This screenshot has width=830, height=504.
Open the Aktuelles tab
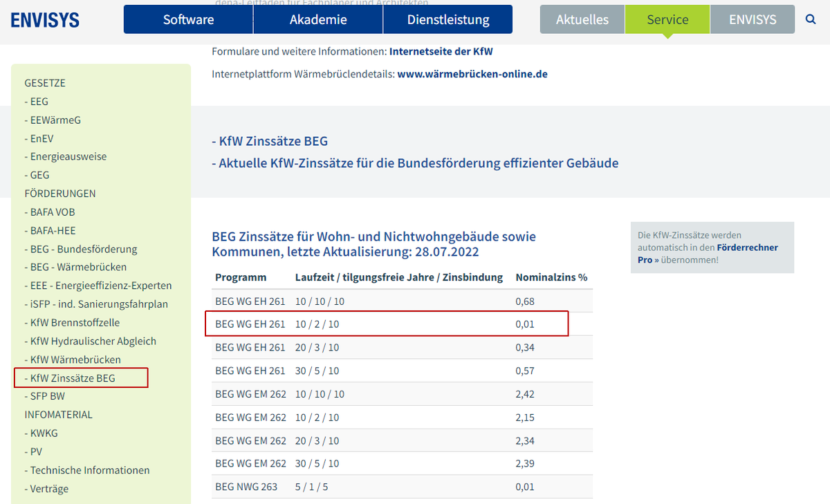[582, 19]
